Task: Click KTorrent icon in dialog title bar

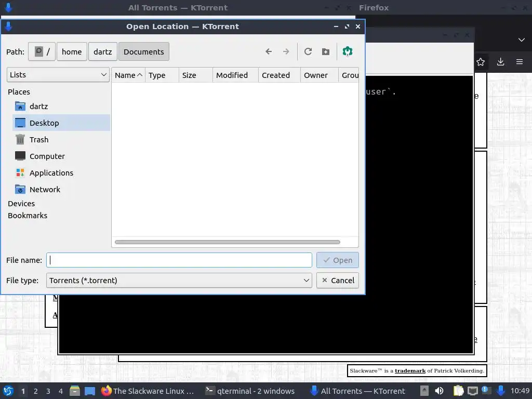Action: [x=8, y=26]
